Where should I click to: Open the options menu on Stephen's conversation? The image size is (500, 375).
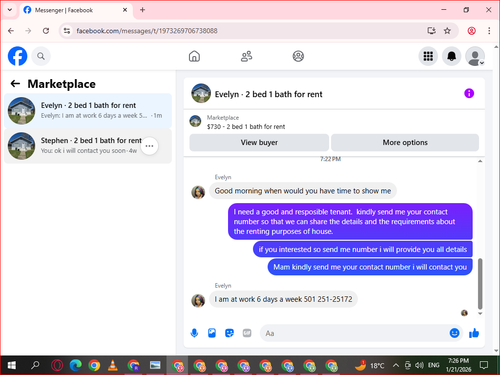pos(149,146)
